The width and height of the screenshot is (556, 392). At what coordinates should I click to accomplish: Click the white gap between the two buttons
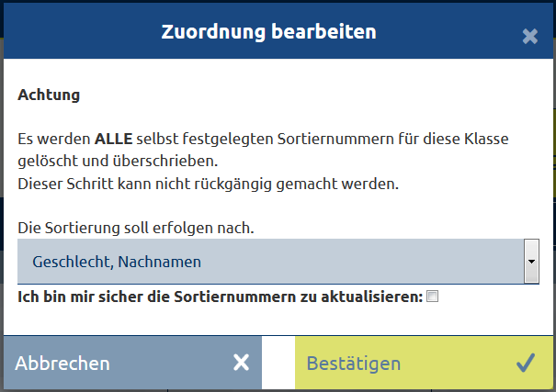[278, 363]
